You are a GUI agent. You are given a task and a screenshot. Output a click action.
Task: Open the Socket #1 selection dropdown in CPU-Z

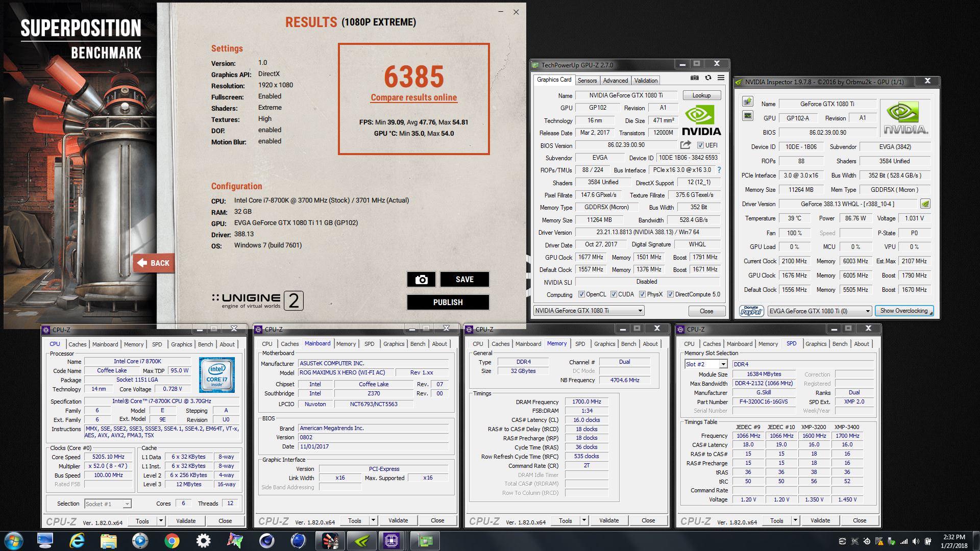[108, 504]
